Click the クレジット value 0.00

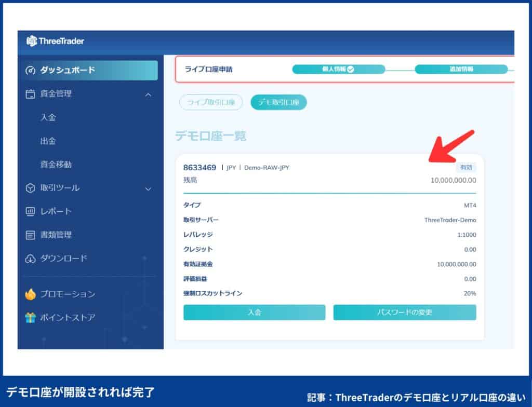click(470, 250)
